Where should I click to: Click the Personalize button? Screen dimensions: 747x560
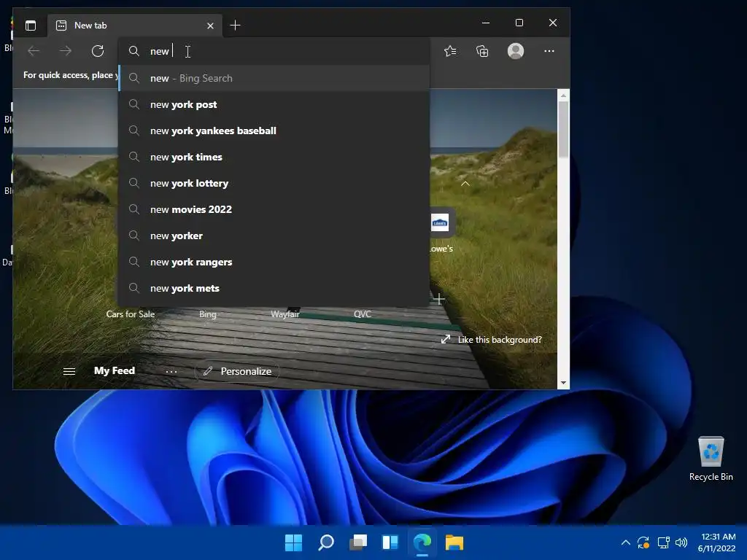237,371
